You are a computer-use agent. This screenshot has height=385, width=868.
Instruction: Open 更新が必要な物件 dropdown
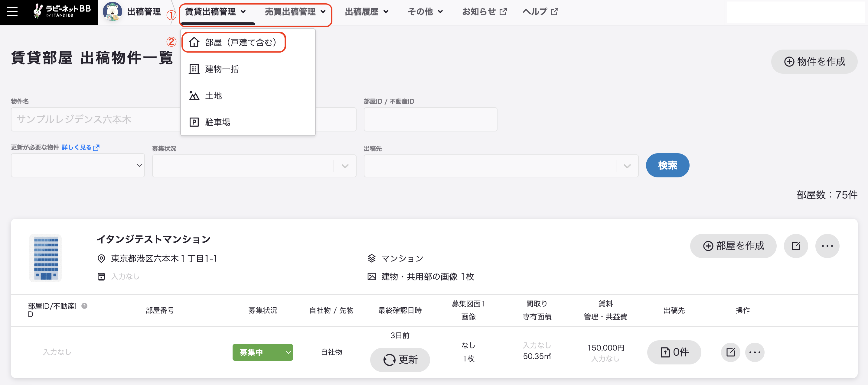[78, 165]
